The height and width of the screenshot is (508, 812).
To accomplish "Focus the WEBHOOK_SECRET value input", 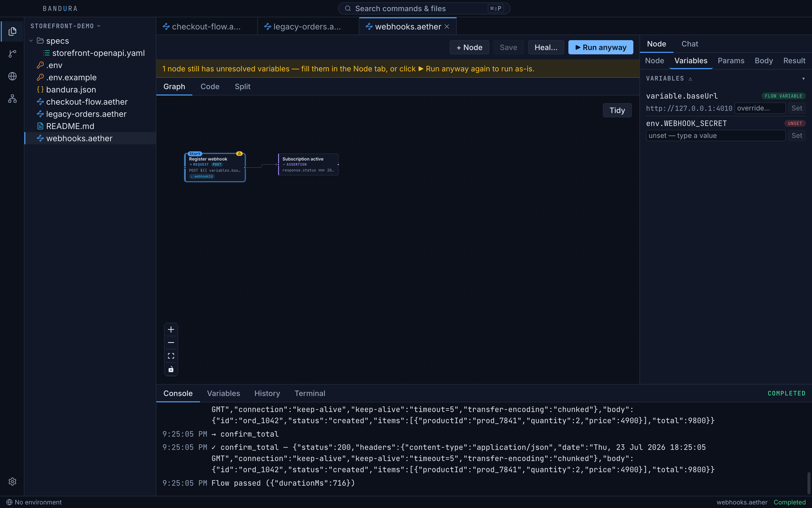I will coord(716,136).
